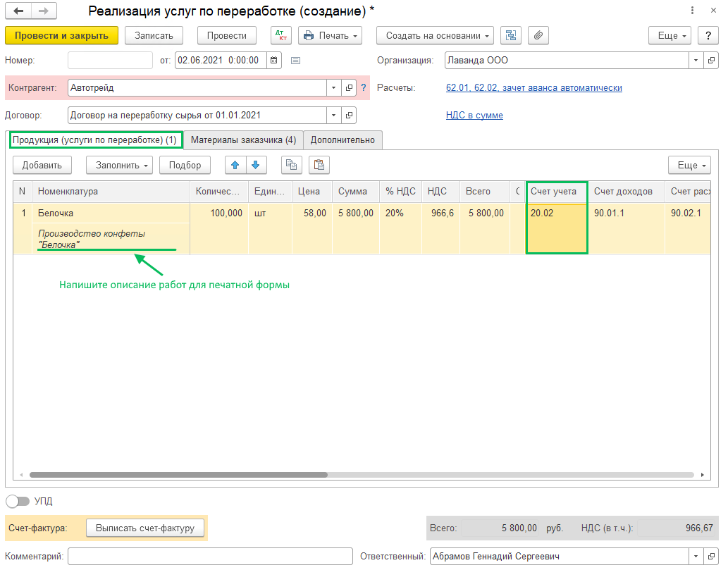Go forward with the right arrow

[44, 11]
